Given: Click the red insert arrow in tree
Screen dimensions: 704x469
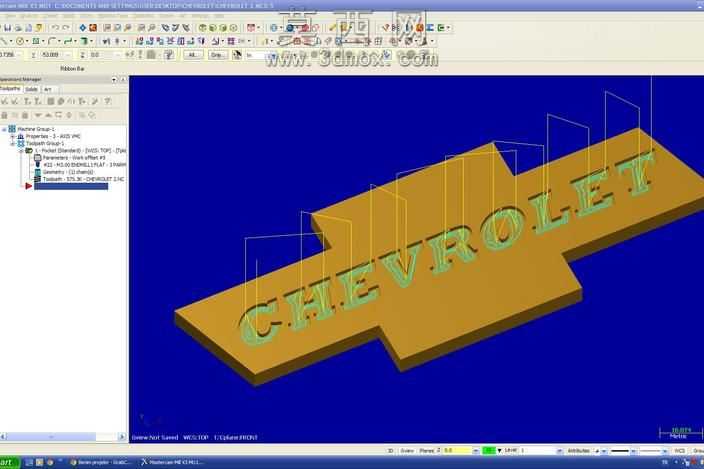Looking at the screenshot, I should click(29, 186).
